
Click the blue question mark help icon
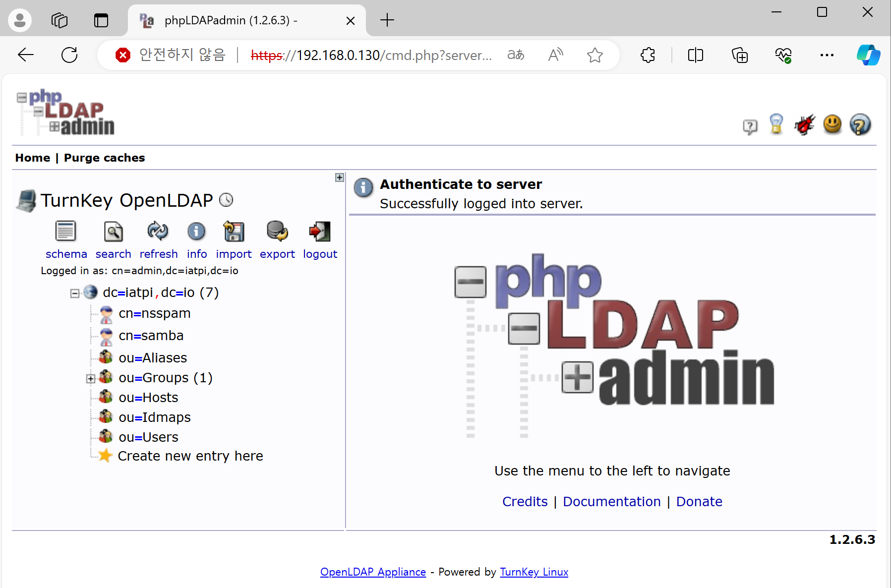coord(860,124)
